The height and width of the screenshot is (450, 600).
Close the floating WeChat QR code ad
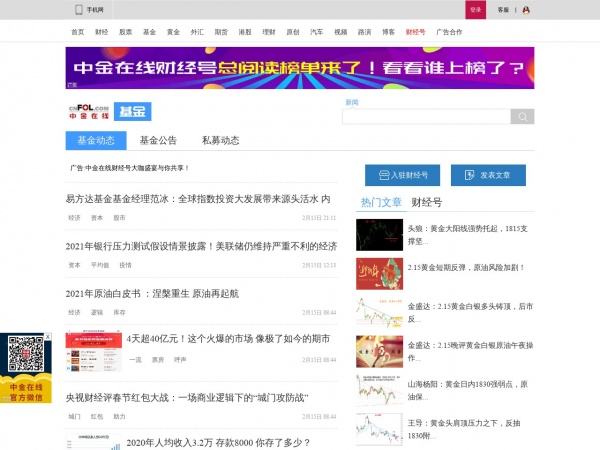click(48, 336)
